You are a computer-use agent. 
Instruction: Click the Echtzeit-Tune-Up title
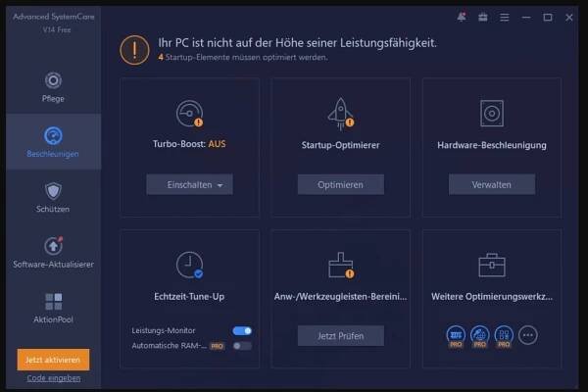[x=189, y=296]
